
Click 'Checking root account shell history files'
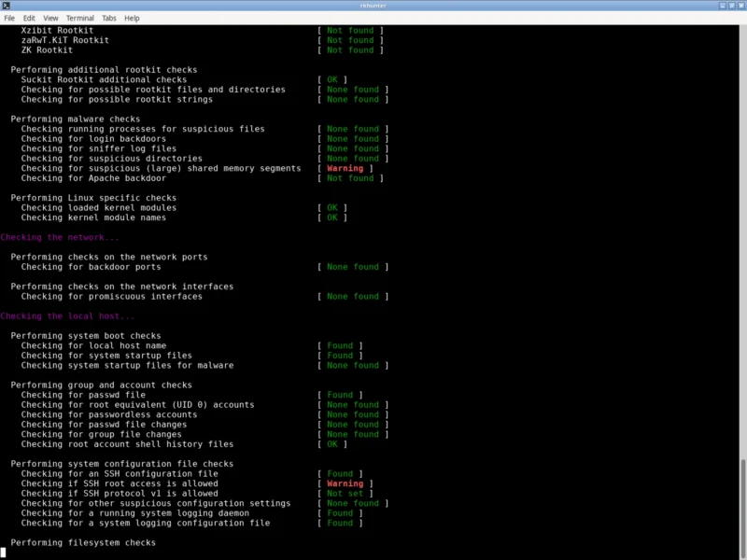(x=127, y=444)
